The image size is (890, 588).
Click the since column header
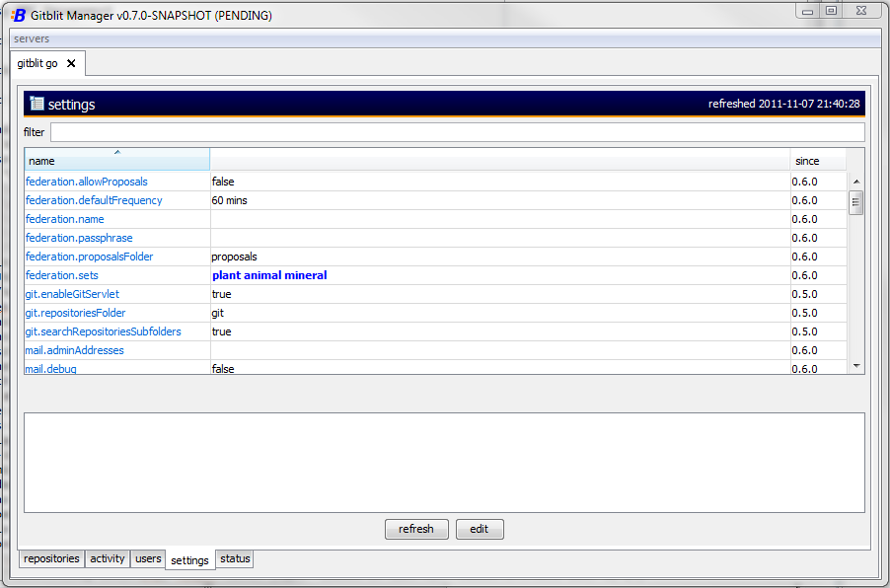coord(818,161)
